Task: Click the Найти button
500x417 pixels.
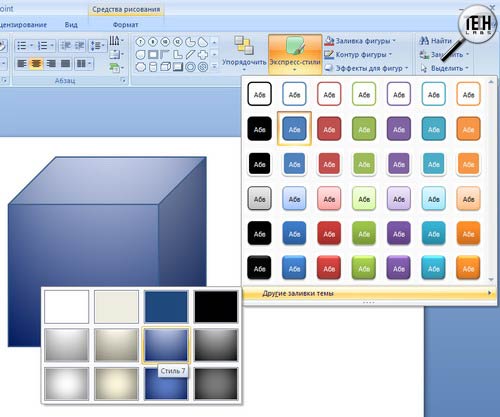Action: pyautogui.click(x=435, y=41)
